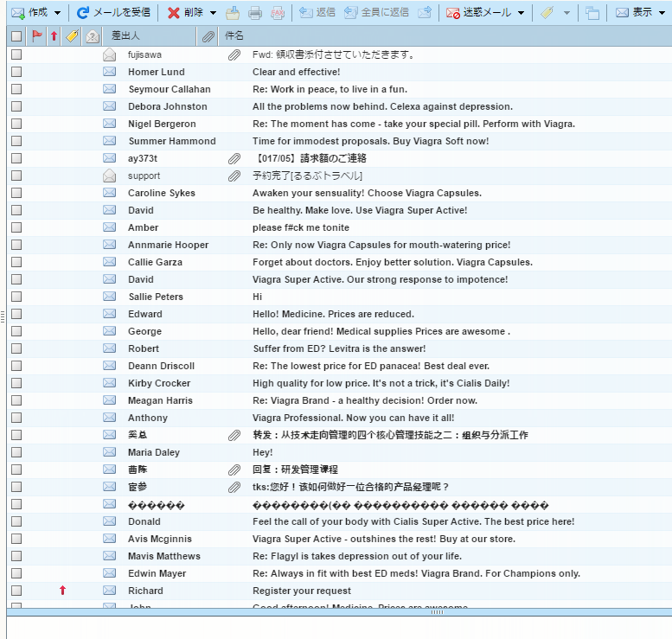Click the window layout icon in toolbar
The width and height of the screenshot is (672, 639).
[592, 13]
